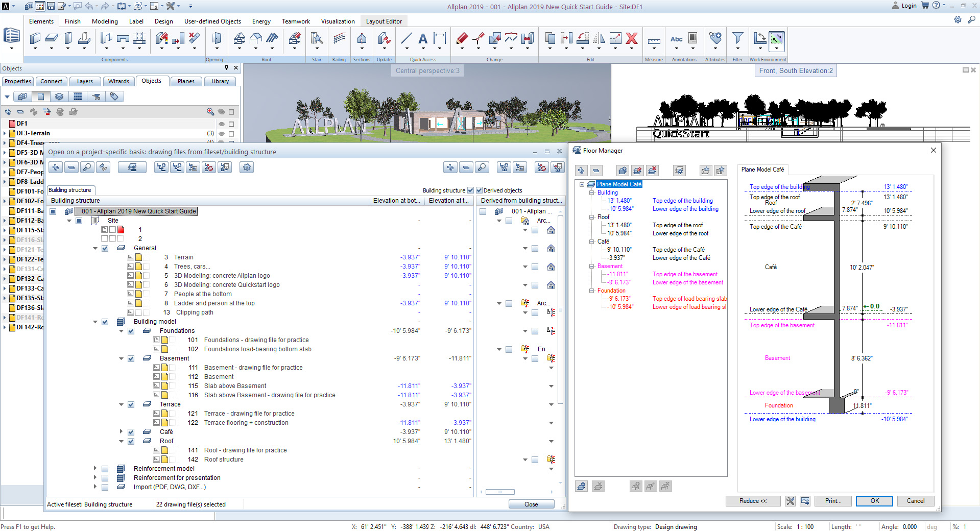Click the print/options tool icon beside Reduce button
The image size is (980, 531).
790,501
